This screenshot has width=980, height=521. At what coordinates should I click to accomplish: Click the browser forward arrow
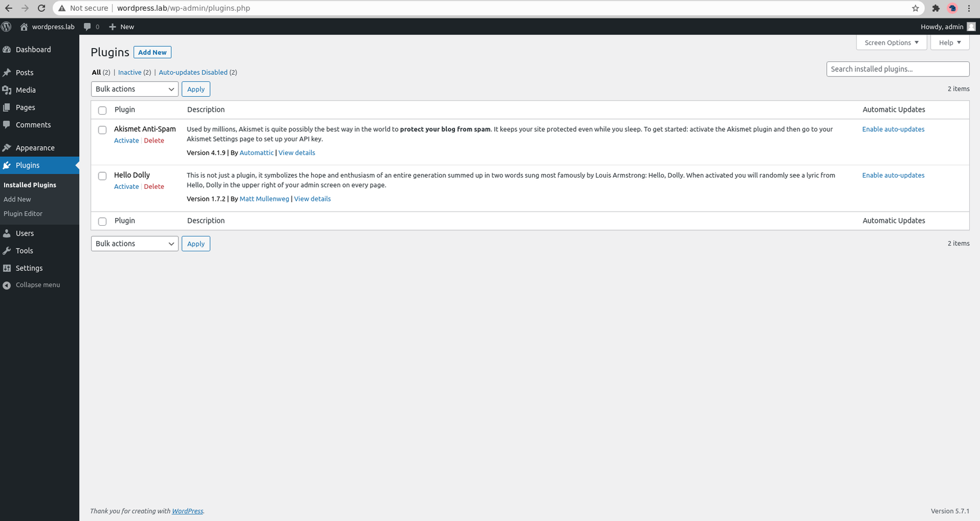click(x=25, y=8)
